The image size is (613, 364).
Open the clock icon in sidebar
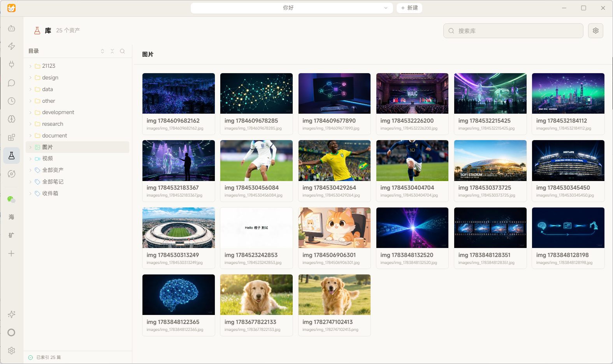point(12,101)
